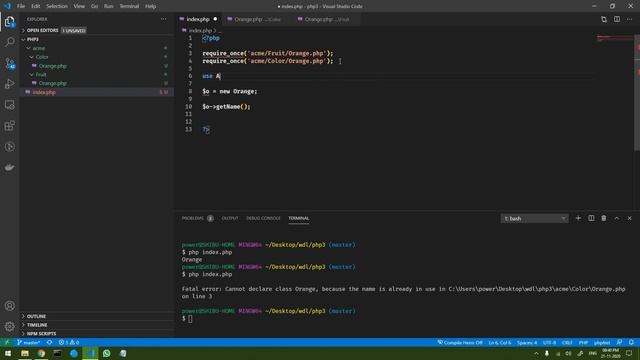Click the master branch indicator in status bar
640x360 pixels.
coord(29,342)
